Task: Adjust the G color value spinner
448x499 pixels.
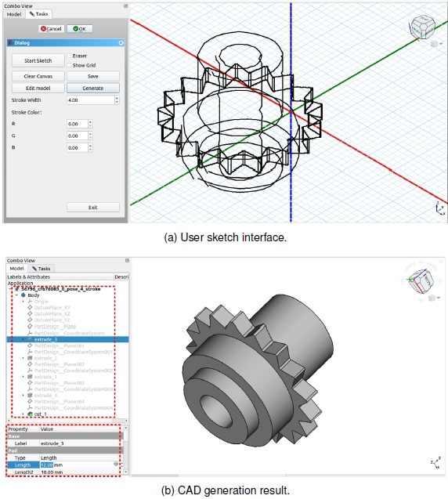Action: [90, 136]
